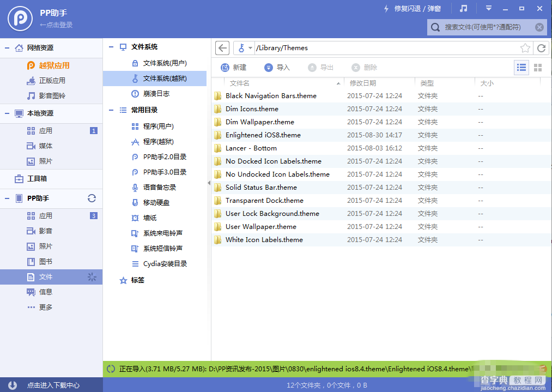552x392 pixels.
Task: Click the 标签 bookmarks star item
Action: point(132,280)
